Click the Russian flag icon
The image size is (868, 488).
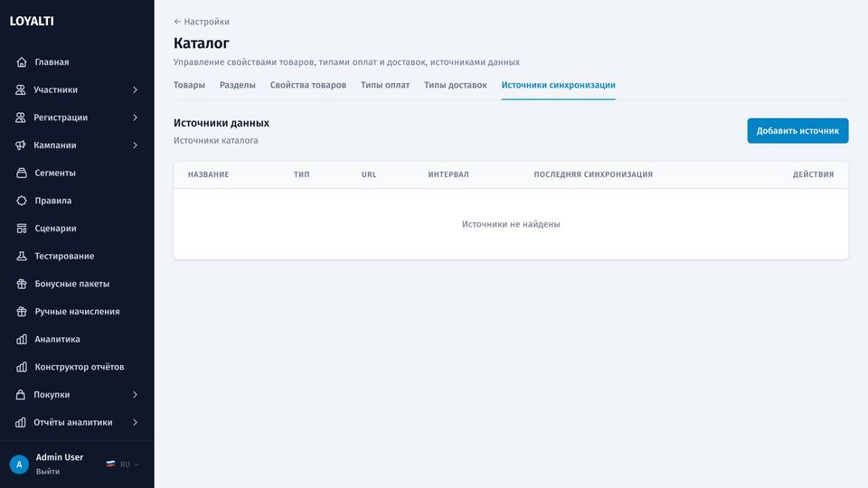[110, 465]
